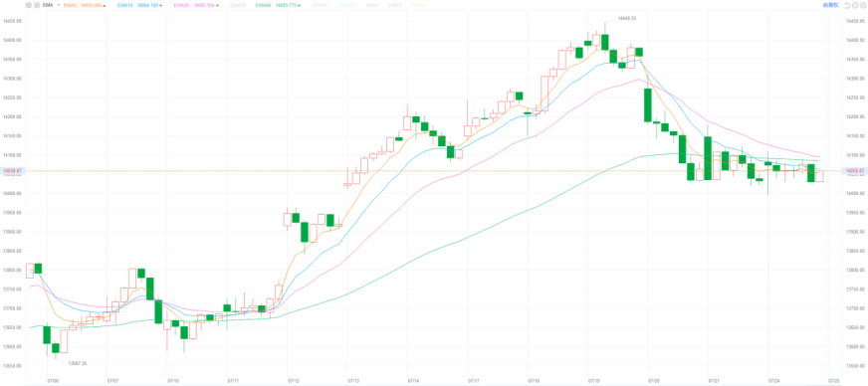The image size is (868, 386).
Task: Click the 07/06 date label
Action: [53, 381]
